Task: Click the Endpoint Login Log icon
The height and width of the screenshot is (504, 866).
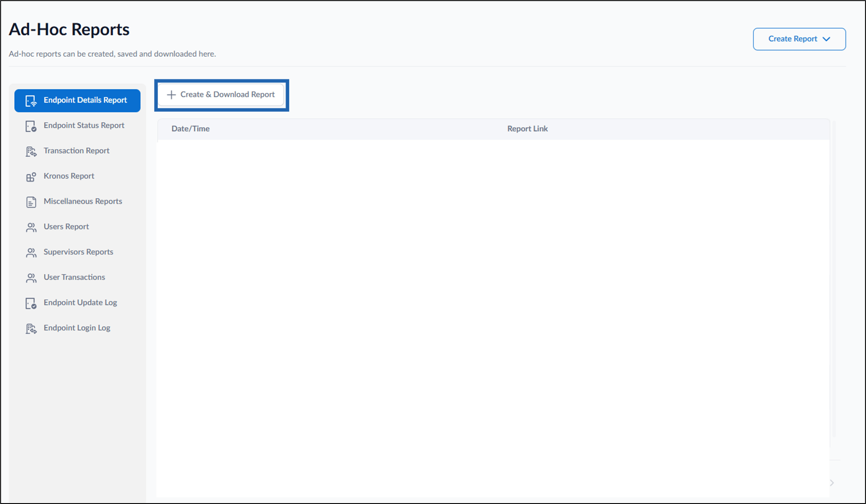Action: point(31,329)
